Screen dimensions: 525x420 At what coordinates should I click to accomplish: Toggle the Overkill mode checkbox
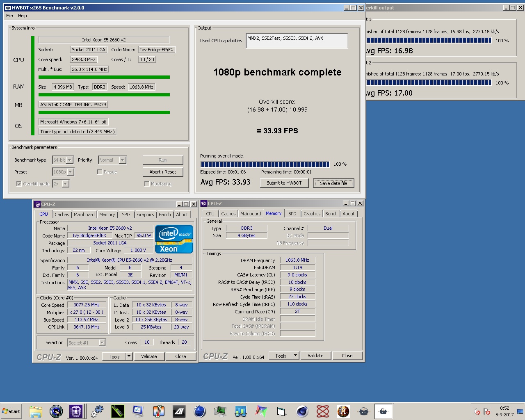tap(19, 184)
